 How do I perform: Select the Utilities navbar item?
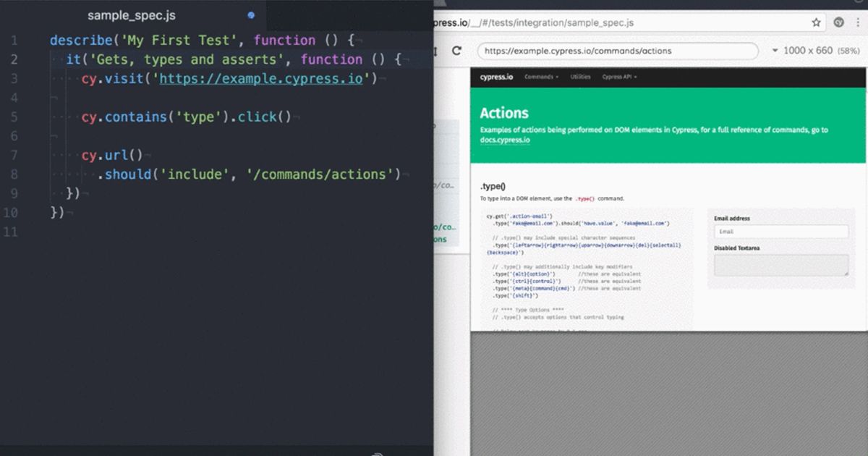(x=580, y=77)
